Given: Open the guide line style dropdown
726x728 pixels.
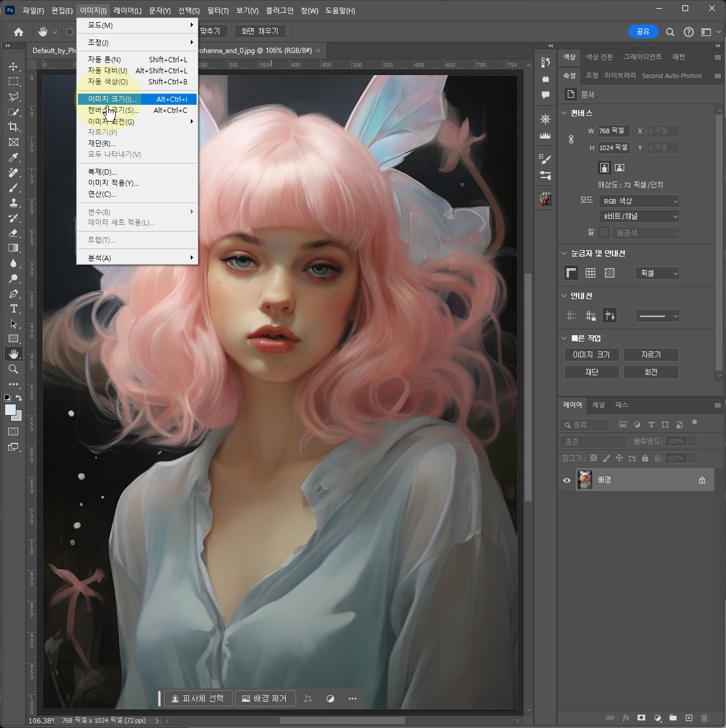Looking at the screenshot, I should [x=657, y=316].
